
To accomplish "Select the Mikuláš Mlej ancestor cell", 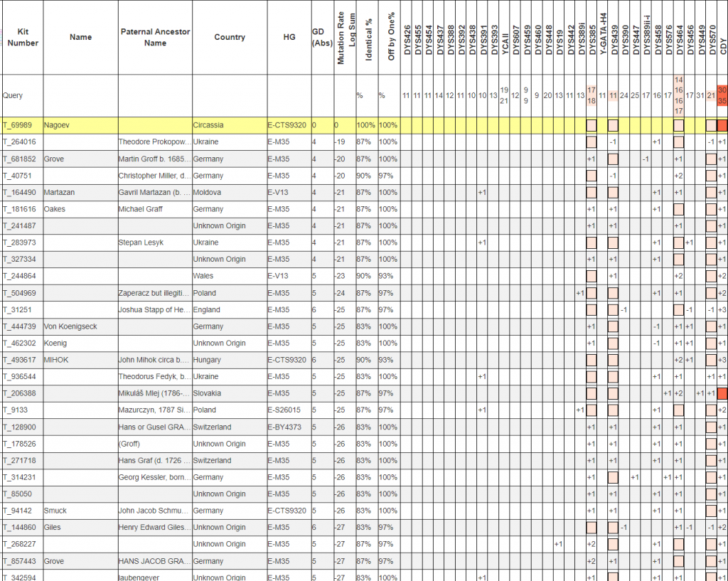I will (154, 393).
